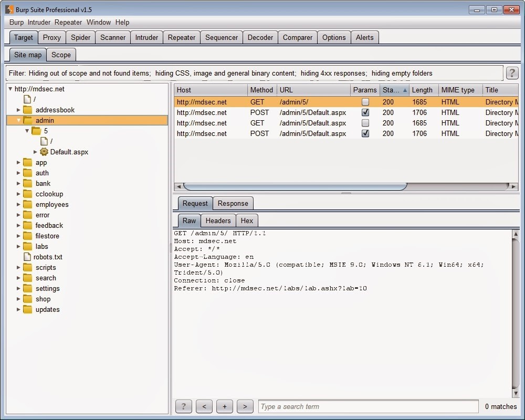Screen dimensions: 525x420
Task: Click the app folder icon
Action: point(27,162)
